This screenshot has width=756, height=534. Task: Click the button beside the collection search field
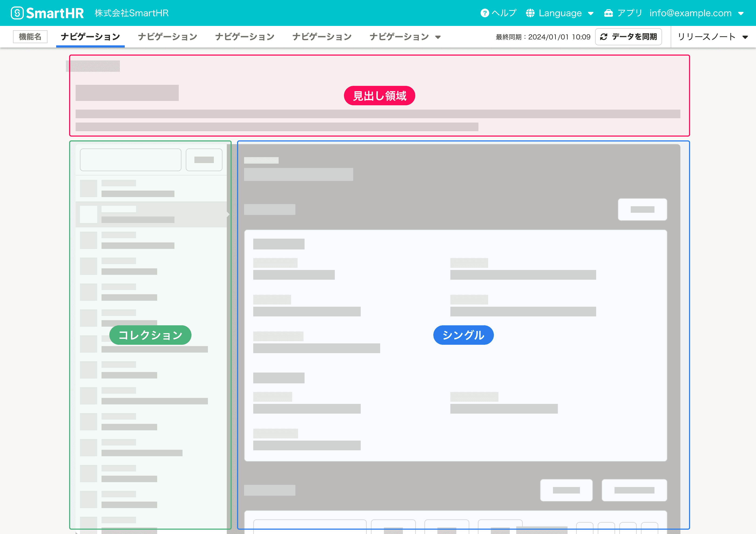click(204, 160)
